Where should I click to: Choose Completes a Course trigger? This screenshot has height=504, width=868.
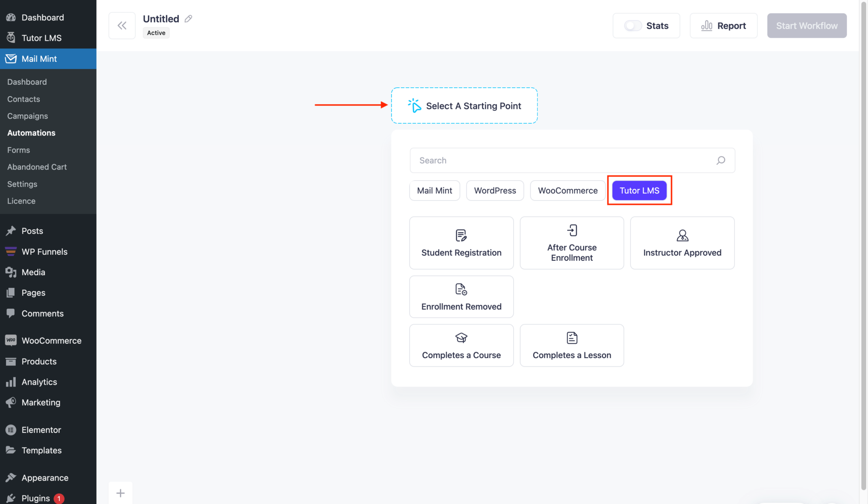click(x=461, y=345)
